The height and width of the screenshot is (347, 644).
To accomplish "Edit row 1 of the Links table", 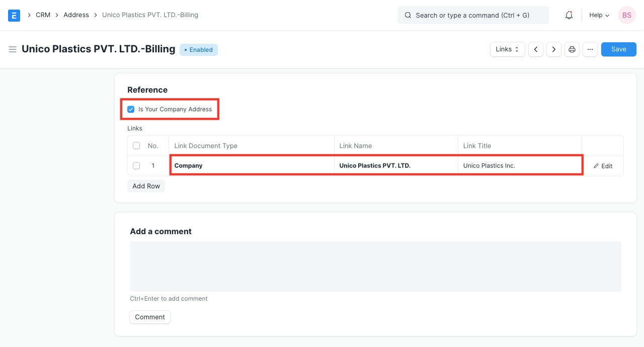I will [x=603, y=166].
